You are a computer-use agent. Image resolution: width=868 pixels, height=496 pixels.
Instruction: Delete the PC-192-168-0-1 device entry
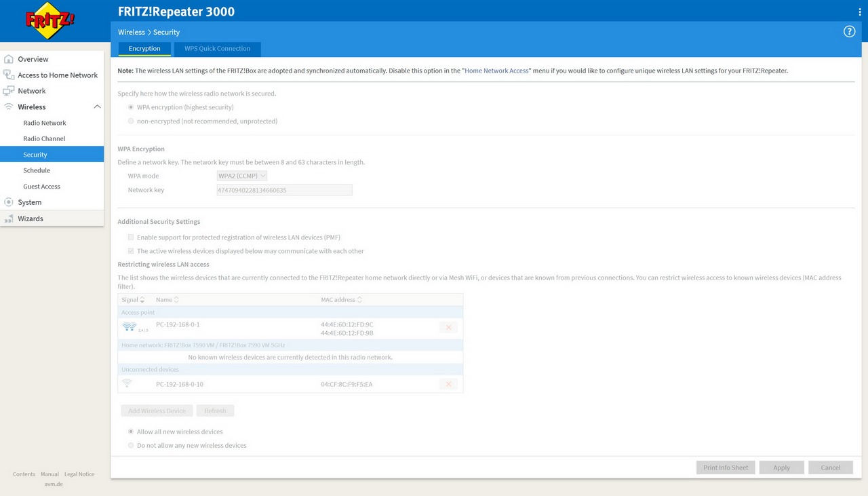tap(448, 328)
